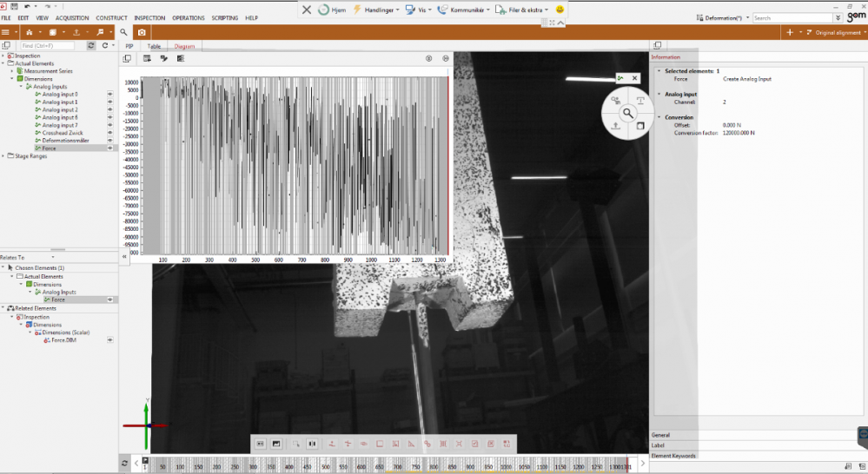Click the camera snapshot icon in toolbar
The image size is (868, 474).
[x=142, y=32]
